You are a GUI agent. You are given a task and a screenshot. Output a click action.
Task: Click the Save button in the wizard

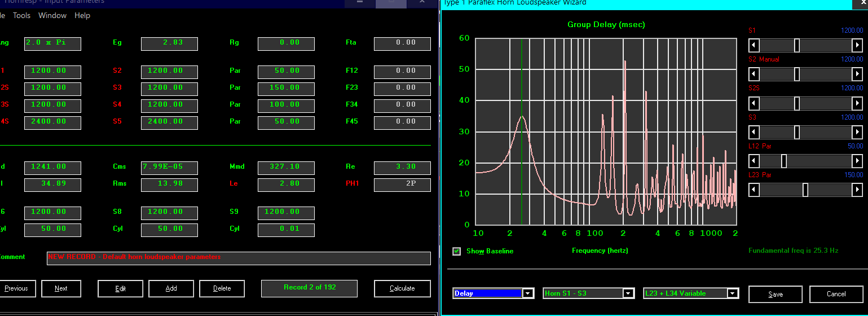point(776,294)
